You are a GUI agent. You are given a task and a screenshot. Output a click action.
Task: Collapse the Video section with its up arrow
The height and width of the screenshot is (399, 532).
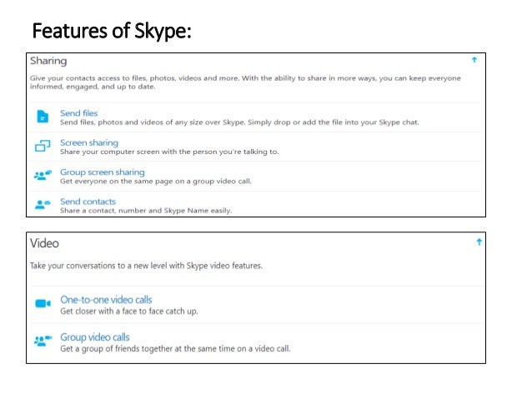click(479, 242)
